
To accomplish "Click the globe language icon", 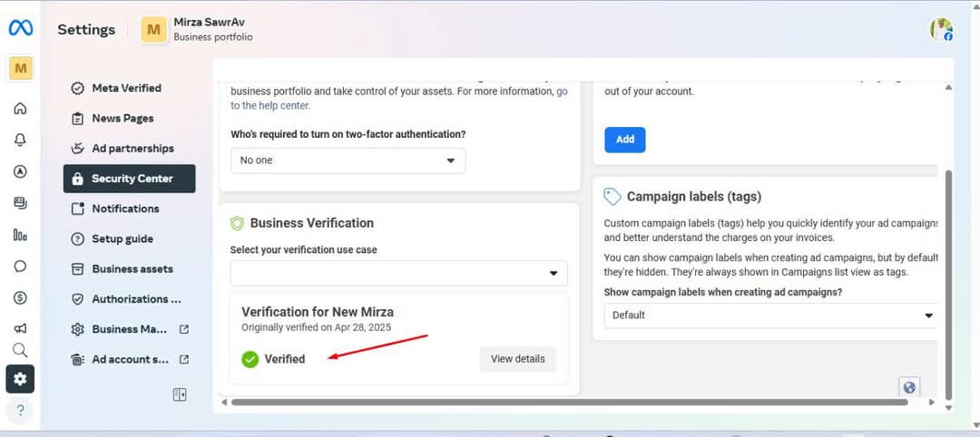I will click(909, 388).
